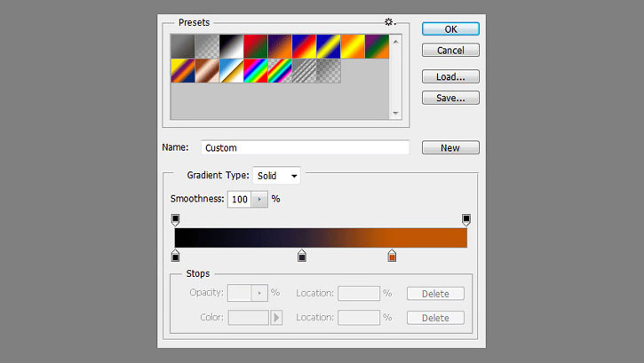Image resolution: width=644 pixels, height=363 pixels.
Task: Click the Stops Color swatch box
Action: (249, 318)
